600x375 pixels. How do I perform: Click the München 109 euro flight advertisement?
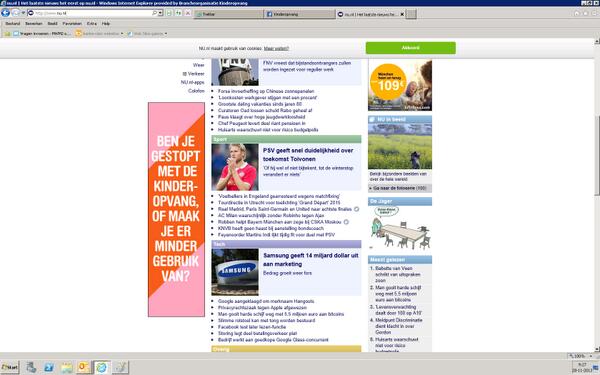click(x=400, y=85)
